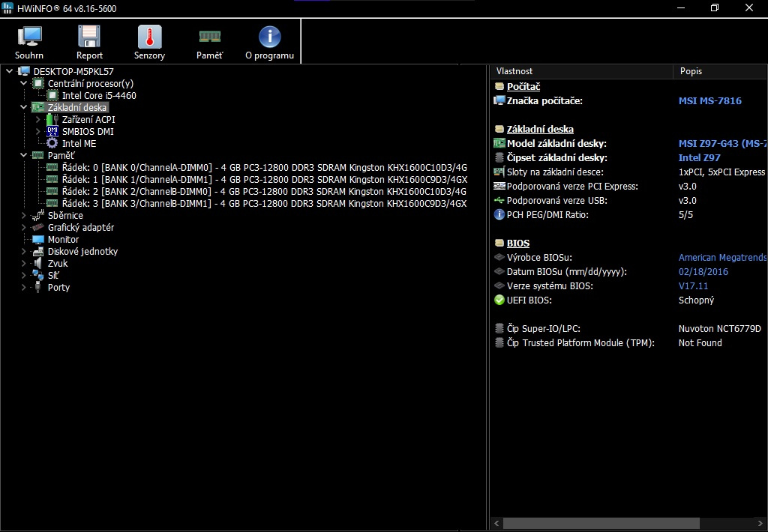Image resolution: width=768 pixels, height=532 pixels.
Task: Click the SMBIOS DMI icon
Action: click(x=51, y=131)
